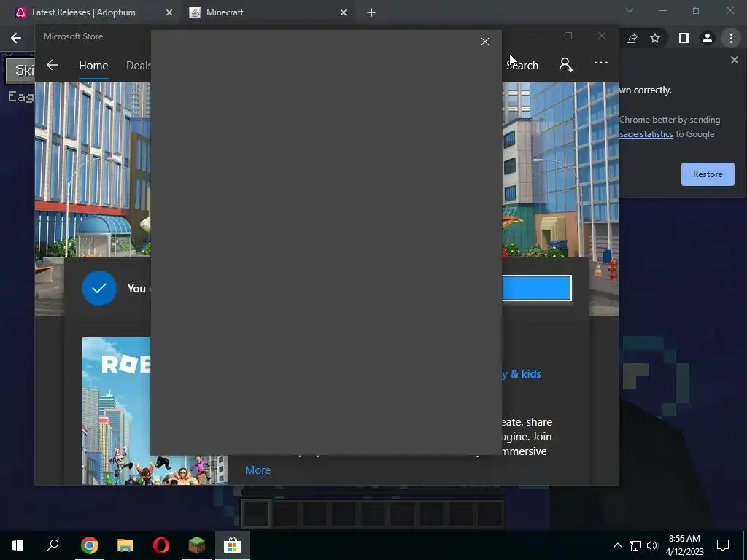Image resolution: width=747 pixels, height=560 pixels.
Task: Open network status tray icon
Action: point(635,545)
